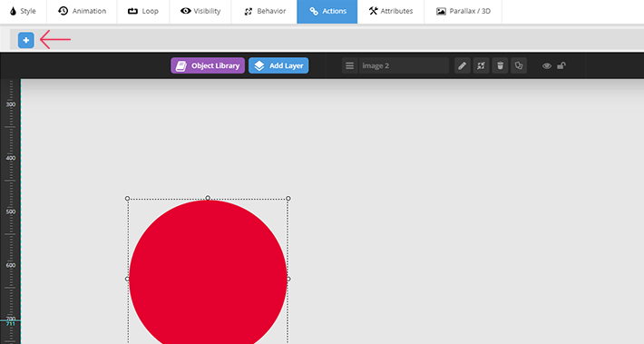Image resolution: width=644 pixels, height=344 pixels.
Task: Switch to the Animation tab
Action: coord(83,11)
